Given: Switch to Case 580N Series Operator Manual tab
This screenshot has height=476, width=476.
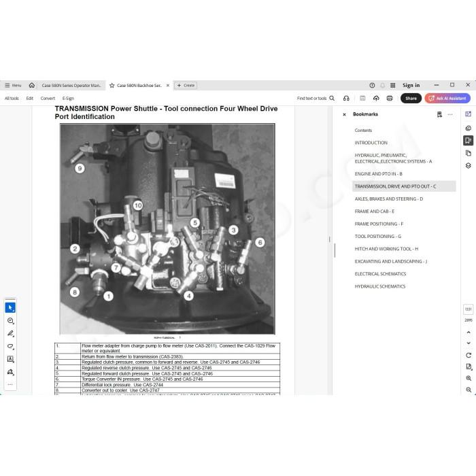Looking at the screenshot, I should [x=71, y=85].
